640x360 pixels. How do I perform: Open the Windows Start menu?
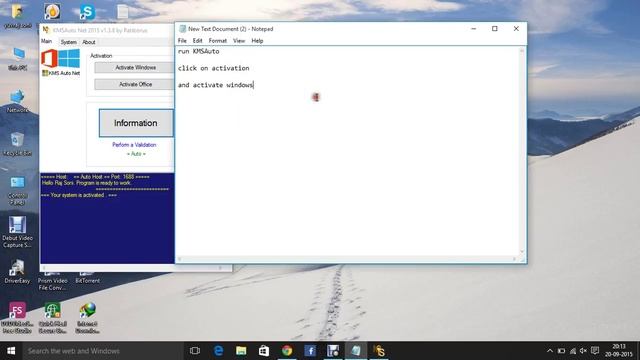11,351
